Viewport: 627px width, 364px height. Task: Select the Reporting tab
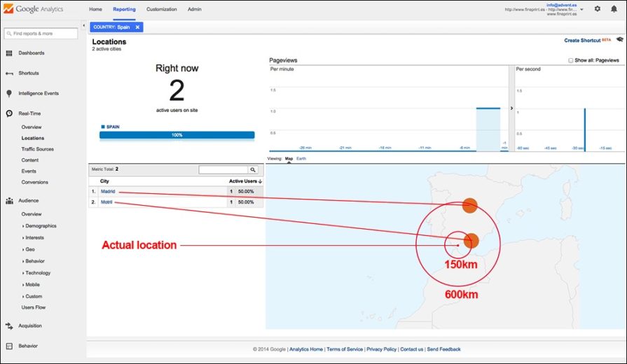[x=124, y=9]
